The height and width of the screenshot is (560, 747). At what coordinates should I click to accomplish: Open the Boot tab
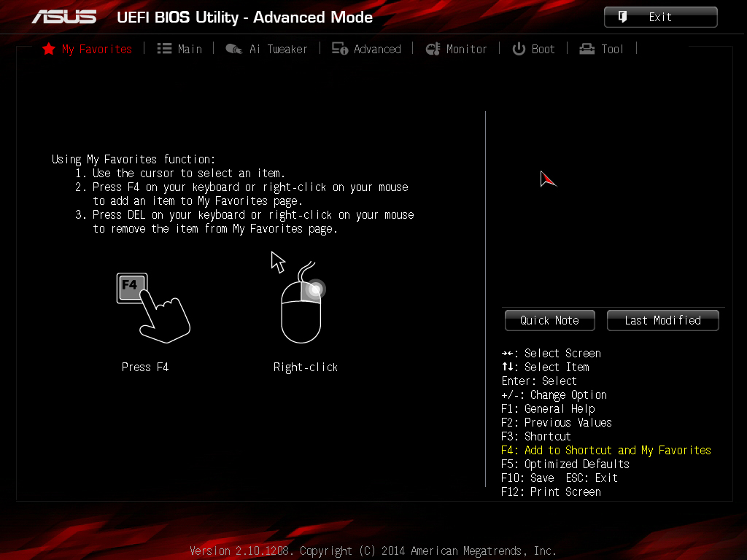click(543, 49)
